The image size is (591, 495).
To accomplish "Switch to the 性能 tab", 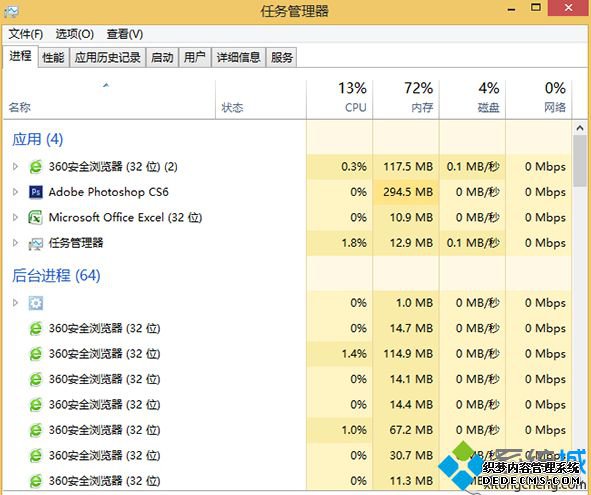I will (x=54, y=57).
